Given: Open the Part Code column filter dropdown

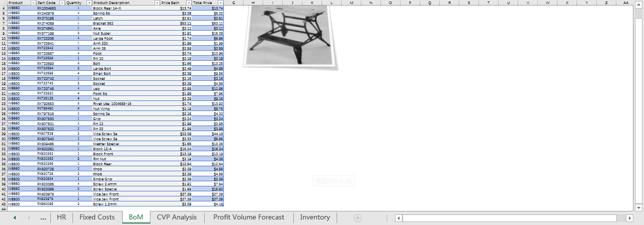Looking at the screenshot, I should (x=62, y=3).
